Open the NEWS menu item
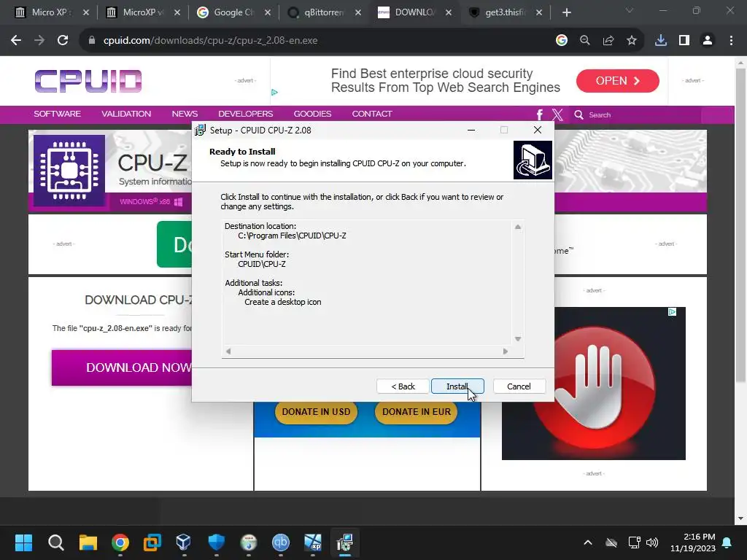This screenshot has height=560, width=747. 185,114
